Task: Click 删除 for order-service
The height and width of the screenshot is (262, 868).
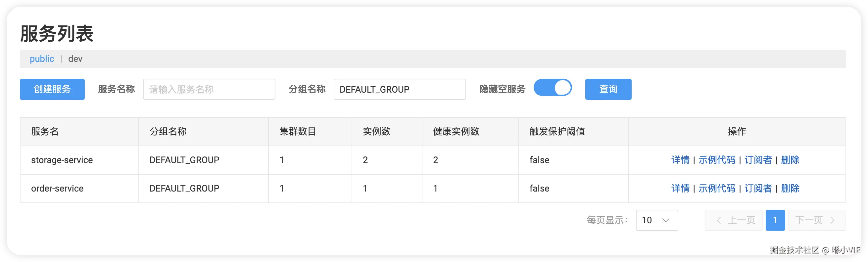Action: [790, 188]
